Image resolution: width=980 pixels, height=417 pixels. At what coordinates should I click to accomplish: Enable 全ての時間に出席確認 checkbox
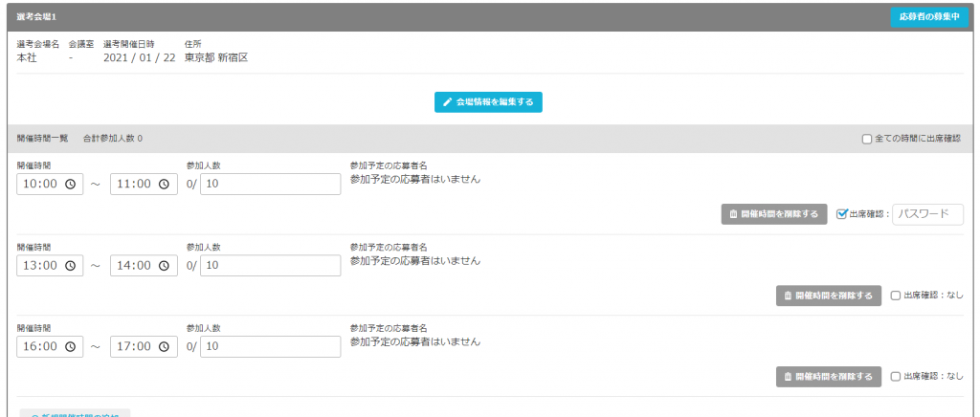tap(867, 139)
